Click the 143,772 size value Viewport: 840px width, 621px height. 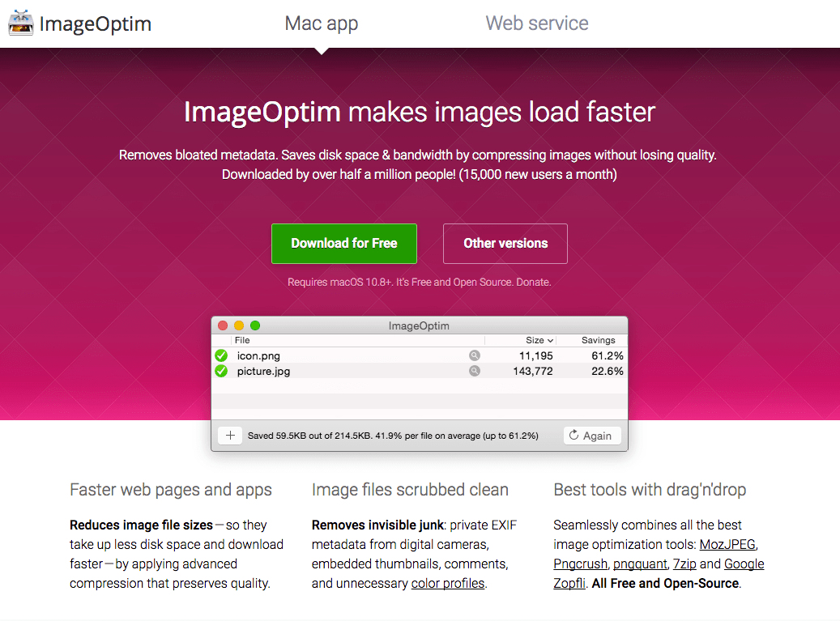pos(532,372)
